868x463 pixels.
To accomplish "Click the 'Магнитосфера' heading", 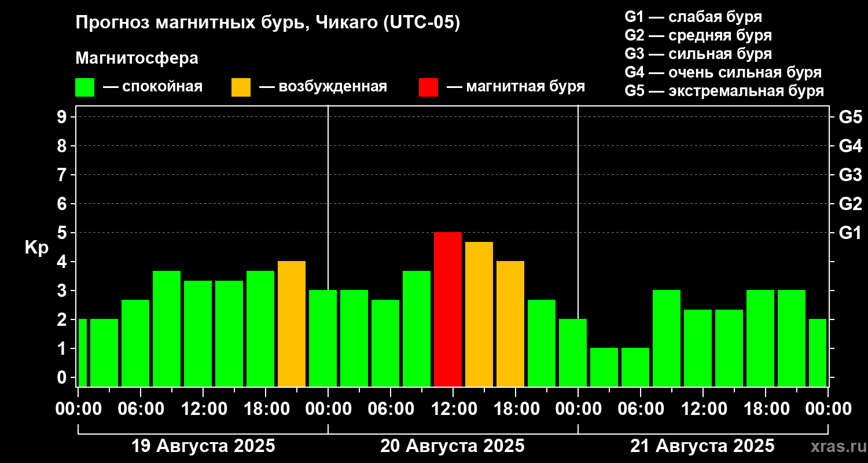I will (137, 58).
